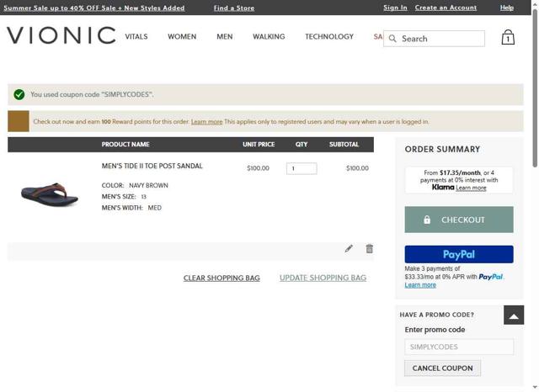Viewport: 539px width, 392px height.
Task: Click the Checkout button
Action: (459, 220)
